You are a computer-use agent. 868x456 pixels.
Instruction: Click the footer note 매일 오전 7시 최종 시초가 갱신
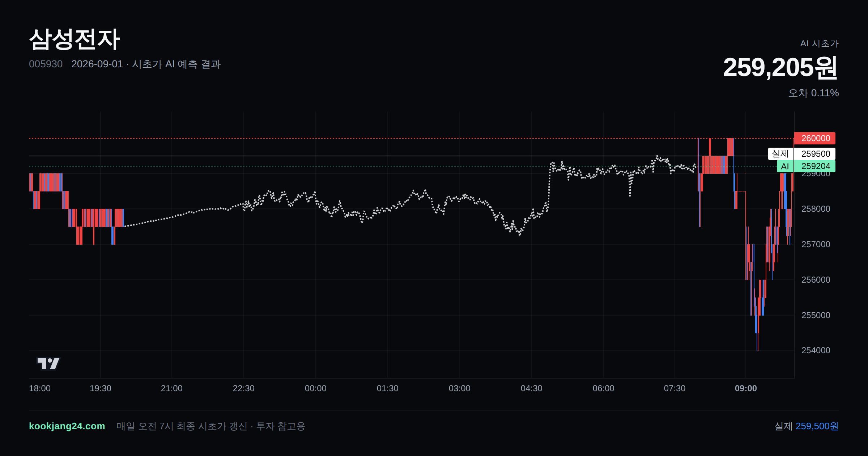(x=182, y=426)
